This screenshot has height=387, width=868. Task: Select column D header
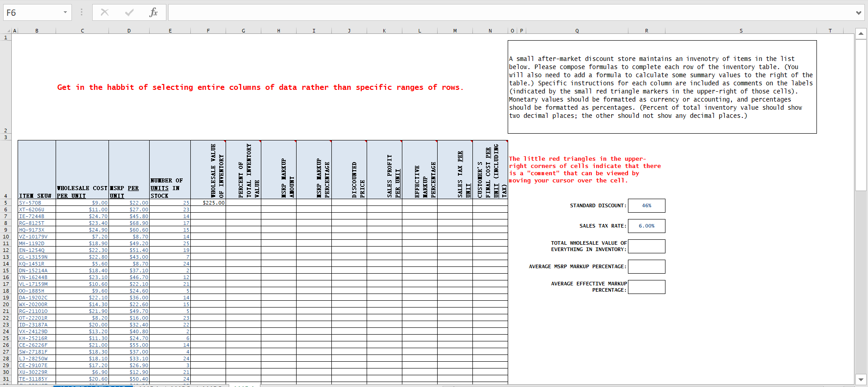coord(129,31)
